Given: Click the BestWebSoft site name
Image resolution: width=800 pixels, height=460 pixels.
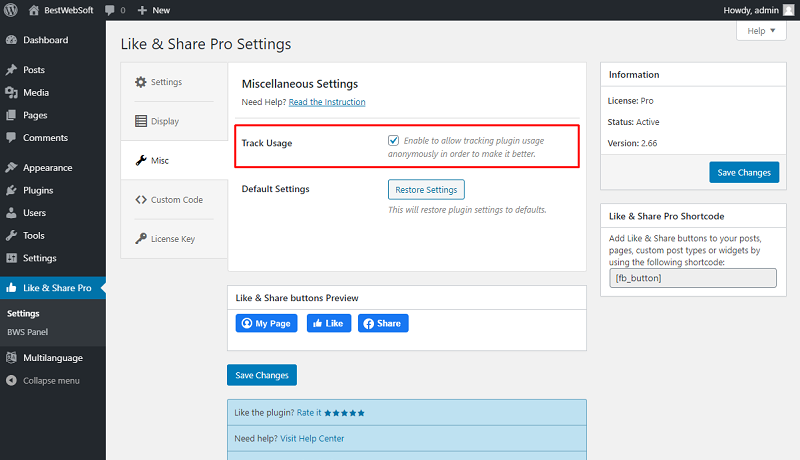Looking at the screenshot, I should 69,10.
